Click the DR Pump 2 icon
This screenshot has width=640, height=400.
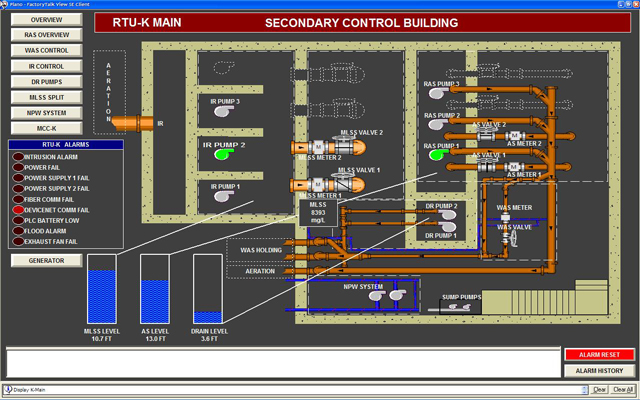click(x=448, y=215)
